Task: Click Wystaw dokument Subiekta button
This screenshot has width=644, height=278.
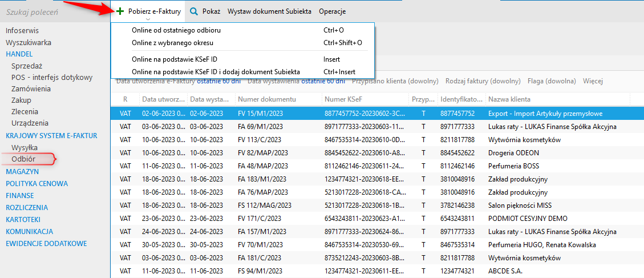Action: (x=269, y=11)
